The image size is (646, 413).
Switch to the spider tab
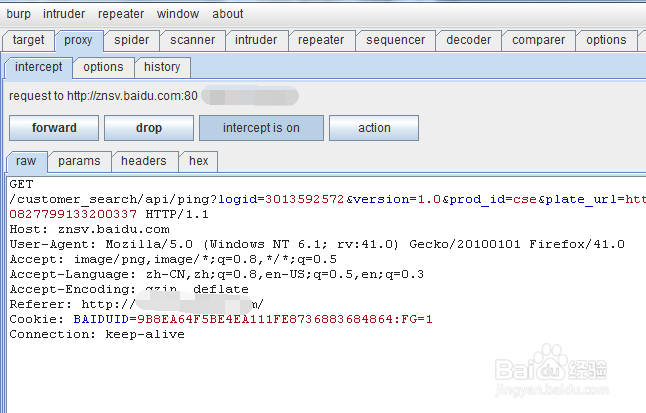(x=131, y=40)
